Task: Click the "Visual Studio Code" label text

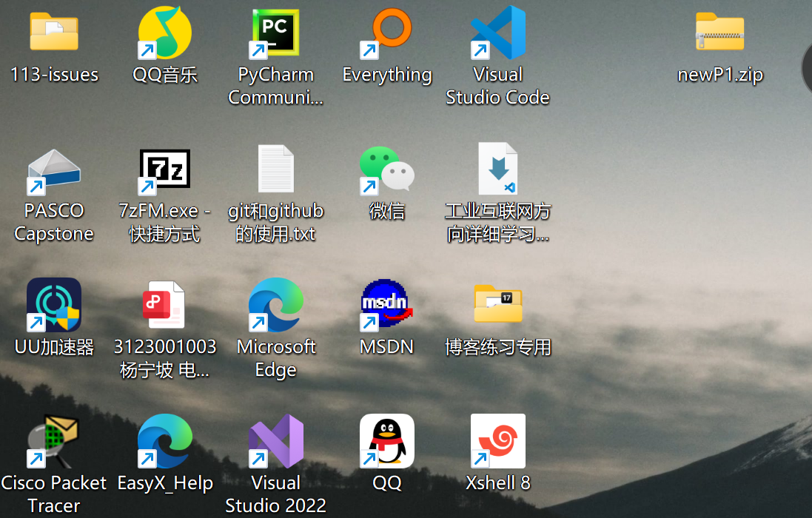Action: click(x=497, y=86)
